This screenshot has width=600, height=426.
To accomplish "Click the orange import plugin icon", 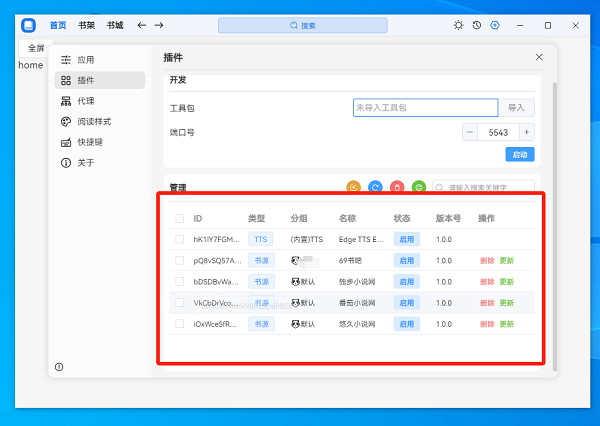I will (x=353, y=187).
